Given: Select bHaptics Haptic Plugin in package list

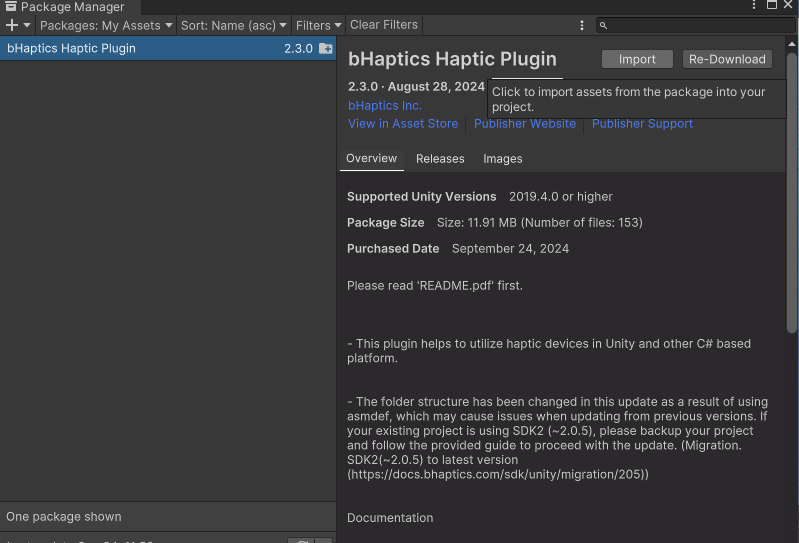Looking at the screenshot, I should coord(168,48).
